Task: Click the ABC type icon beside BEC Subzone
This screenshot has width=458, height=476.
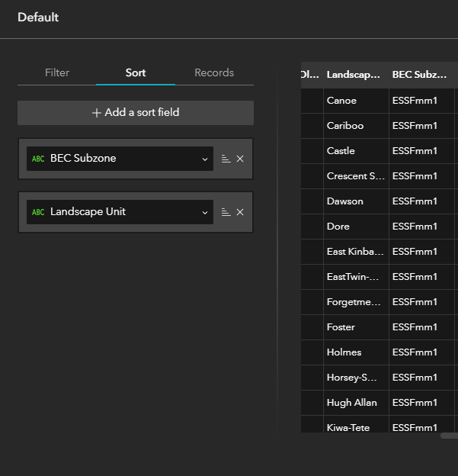Action: [x=38, y=159]
